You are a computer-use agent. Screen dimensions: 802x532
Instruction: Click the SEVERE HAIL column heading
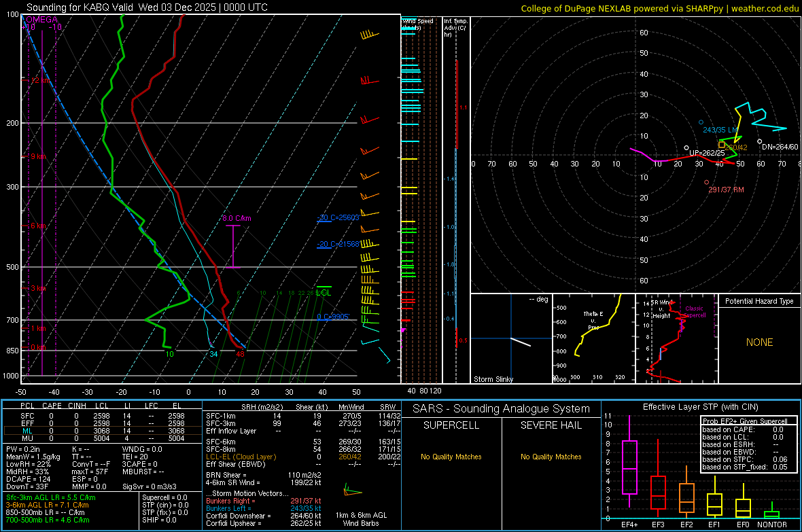(551, 425)
